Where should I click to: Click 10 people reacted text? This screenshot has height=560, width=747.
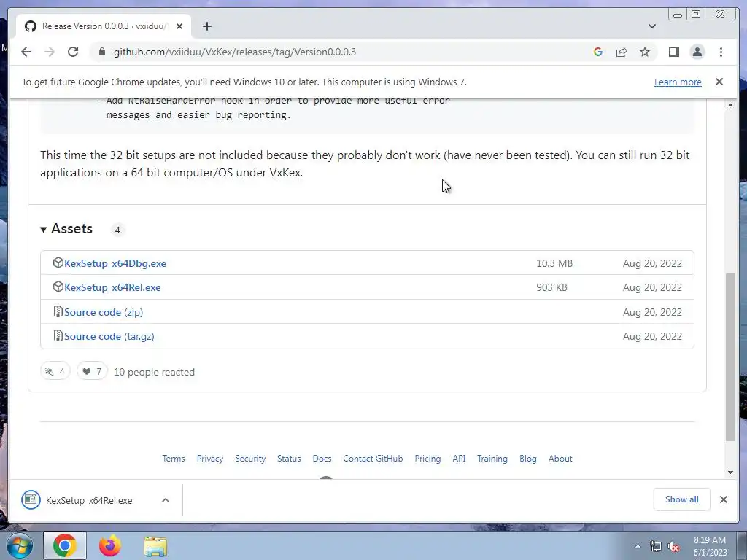coord(154,372)
